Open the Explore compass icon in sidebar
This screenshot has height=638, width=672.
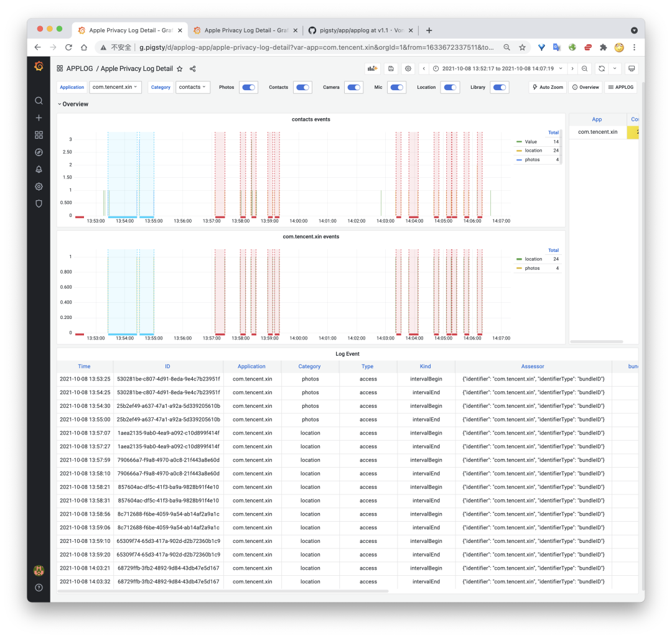(x=39, y=152)
